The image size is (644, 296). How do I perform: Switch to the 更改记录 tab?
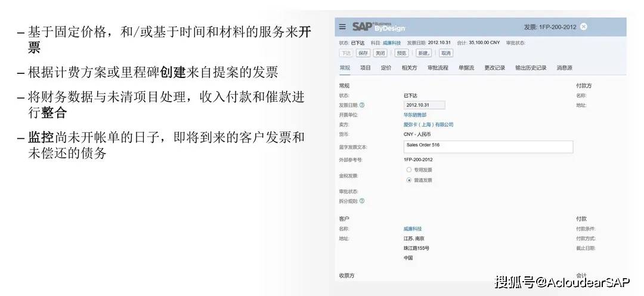[494, 68]
